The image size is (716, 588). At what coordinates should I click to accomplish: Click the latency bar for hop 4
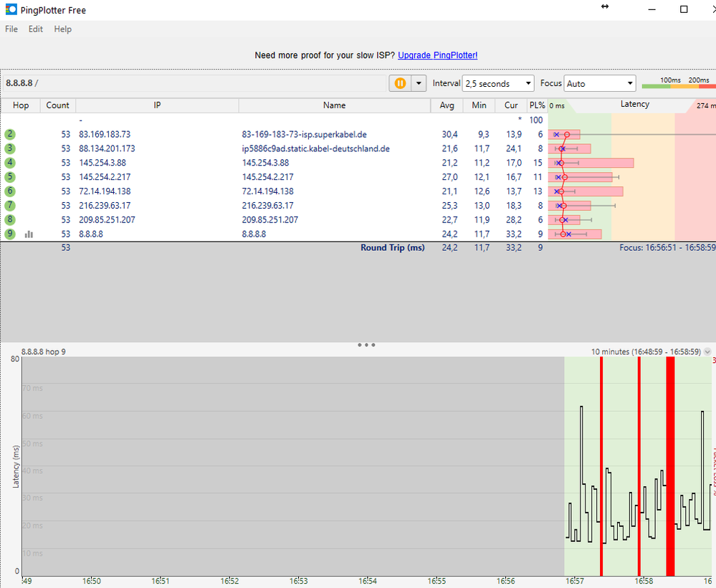pyautogui.click(x=591, y=163)
